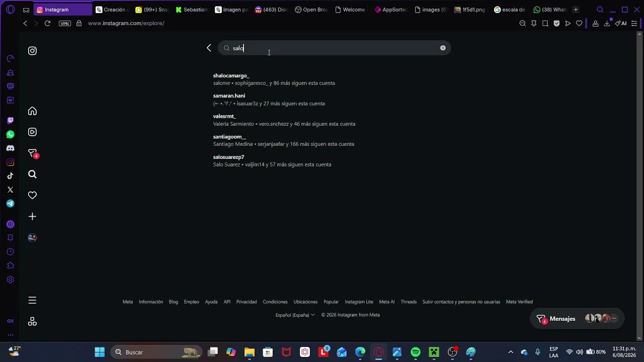Switch to the '(38) What' WhatsApp tab
This screenshot has height=362, width=644.
pos(549,10)
